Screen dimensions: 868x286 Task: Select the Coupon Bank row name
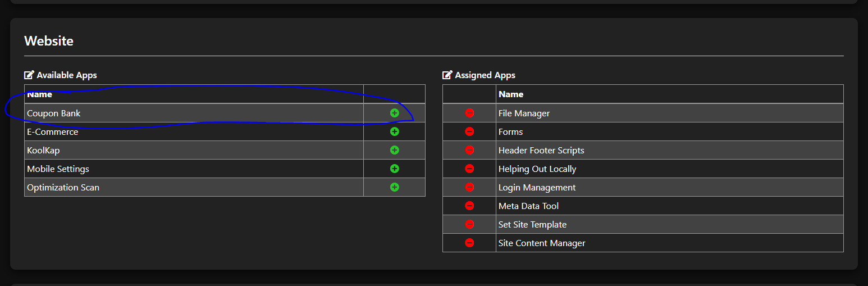point(54,113)
